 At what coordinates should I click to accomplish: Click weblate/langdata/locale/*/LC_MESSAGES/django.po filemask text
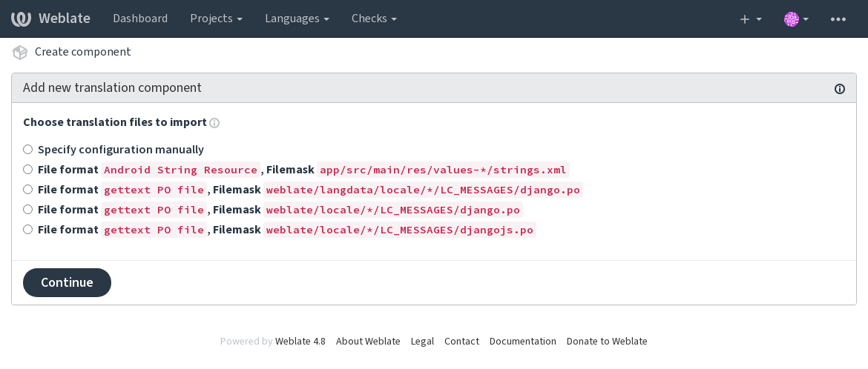424,190
